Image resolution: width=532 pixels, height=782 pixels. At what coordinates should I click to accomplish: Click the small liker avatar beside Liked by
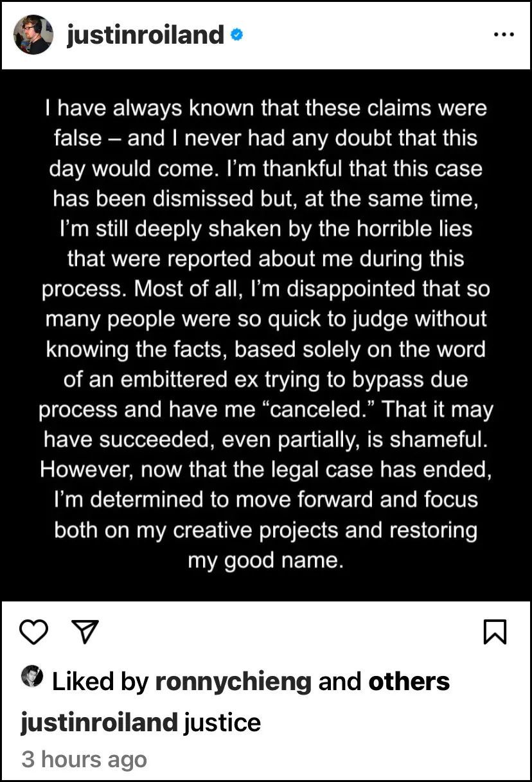click(32, 677)
